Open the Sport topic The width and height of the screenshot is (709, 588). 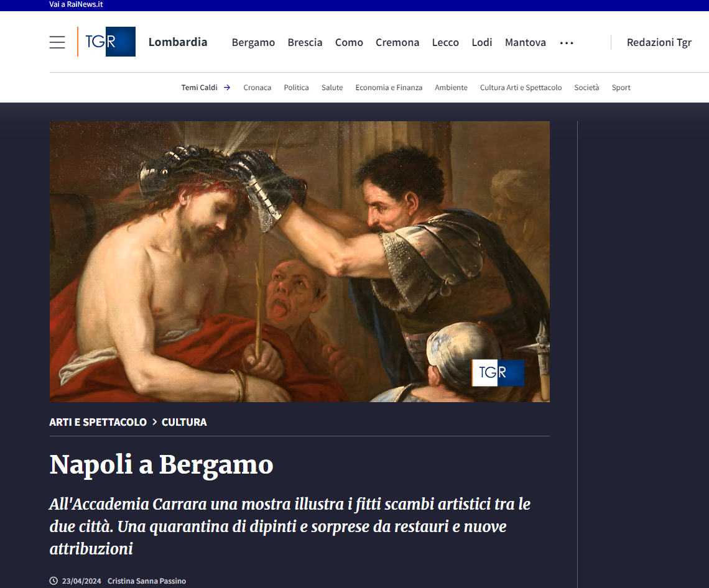coord(621,88)
